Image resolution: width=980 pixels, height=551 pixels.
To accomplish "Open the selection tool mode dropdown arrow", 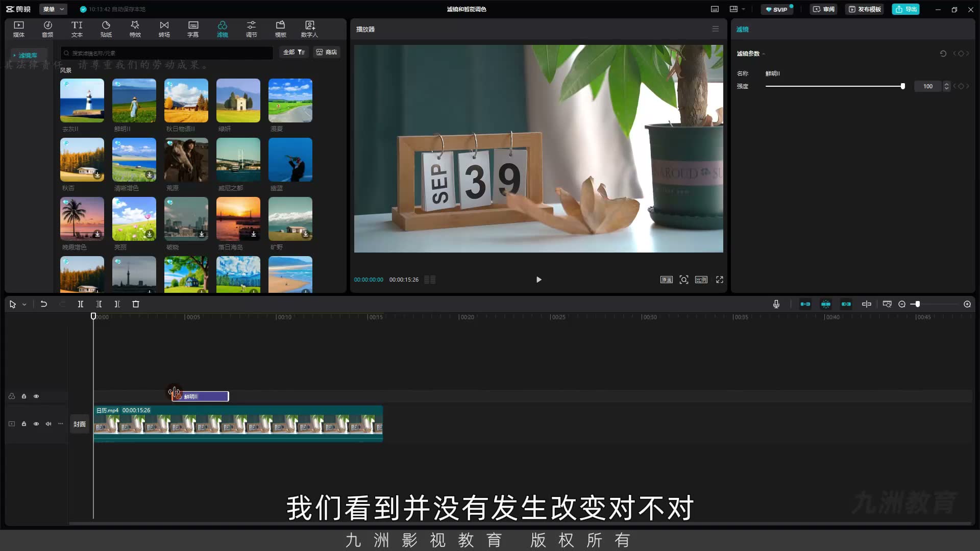I will (x=24, y=305).
